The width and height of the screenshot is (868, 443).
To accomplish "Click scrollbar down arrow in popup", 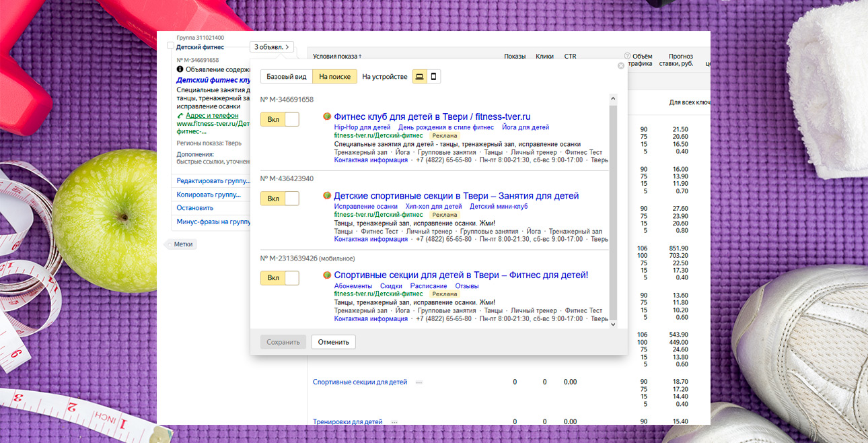I will 612,325.
